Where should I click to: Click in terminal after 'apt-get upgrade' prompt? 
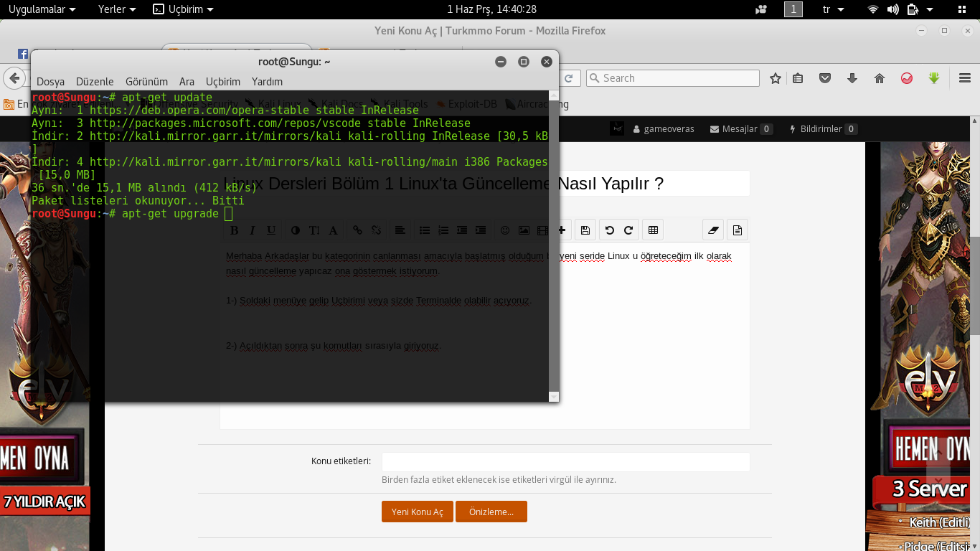pyautogui.click(x=228, y=214)
